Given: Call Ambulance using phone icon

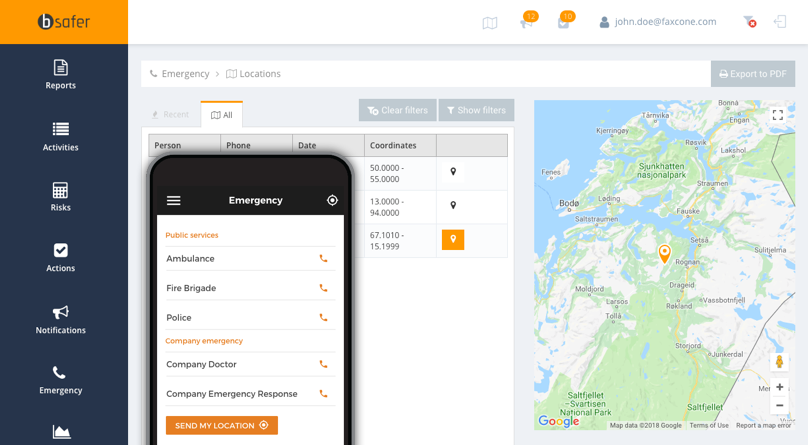Looking at the screenshot, I should coord(323,259).
